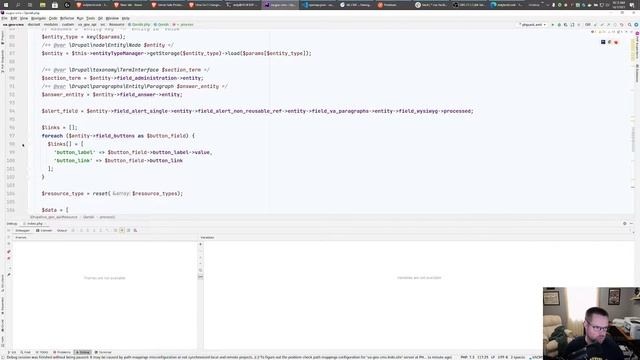
Task: Click the dark browser preview icon in editor corner
Action: tap(603, 42)
